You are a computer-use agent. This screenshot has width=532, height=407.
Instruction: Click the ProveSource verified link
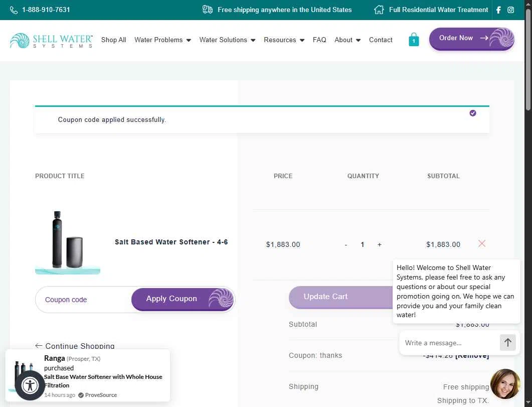[x=98, y=395]
